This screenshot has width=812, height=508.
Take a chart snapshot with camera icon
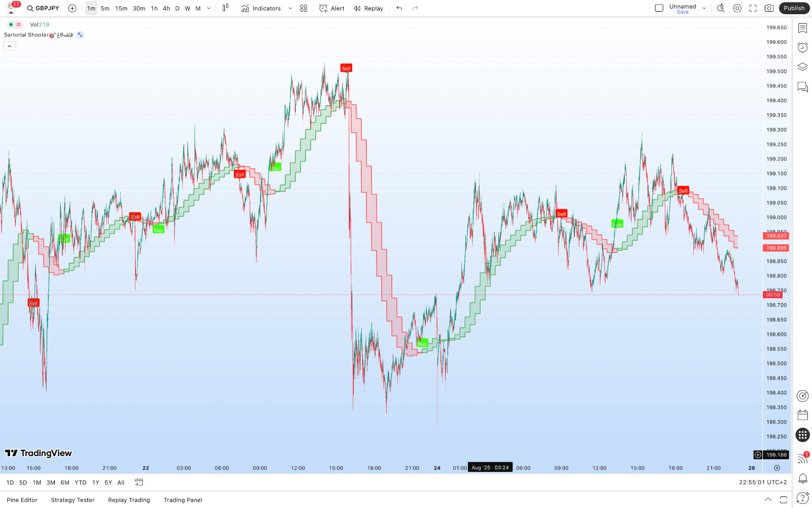tap(769, 8)
